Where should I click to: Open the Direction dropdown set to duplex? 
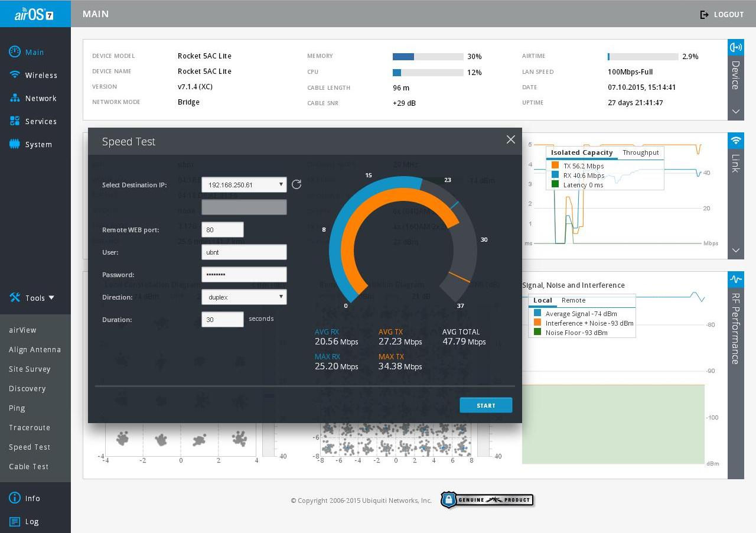[244, 297]
